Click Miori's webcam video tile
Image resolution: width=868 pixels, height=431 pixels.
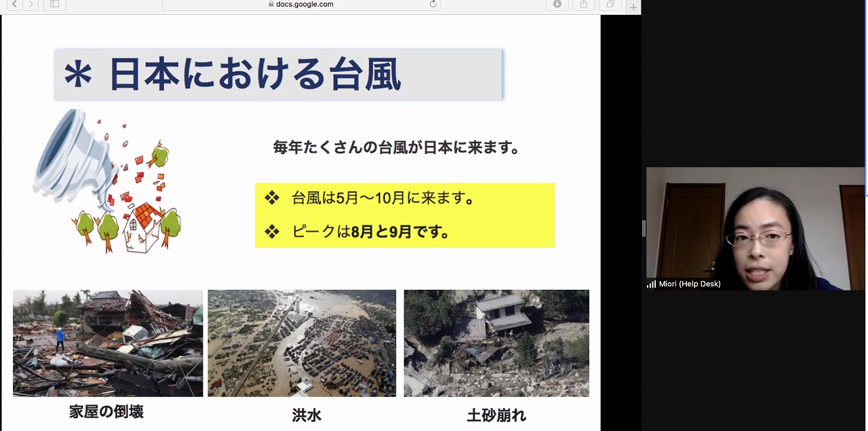(x=755, y=229)
